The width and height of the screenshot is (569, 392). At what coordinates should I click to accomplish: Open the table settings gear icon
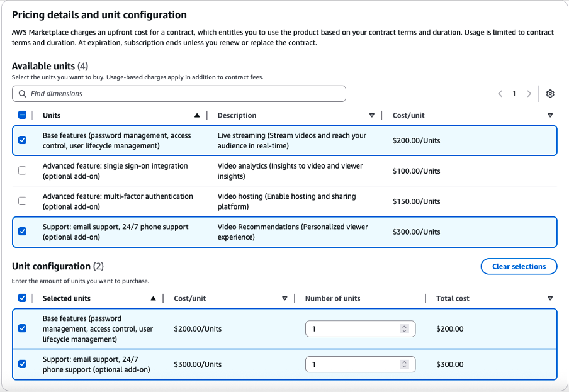pyautogui.click(x=549, y=93)
